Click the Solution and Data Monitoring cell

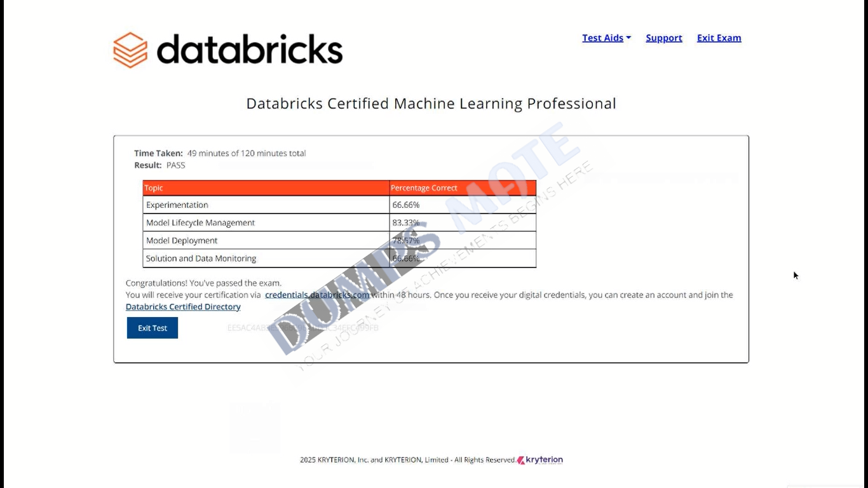coord(266,259)
